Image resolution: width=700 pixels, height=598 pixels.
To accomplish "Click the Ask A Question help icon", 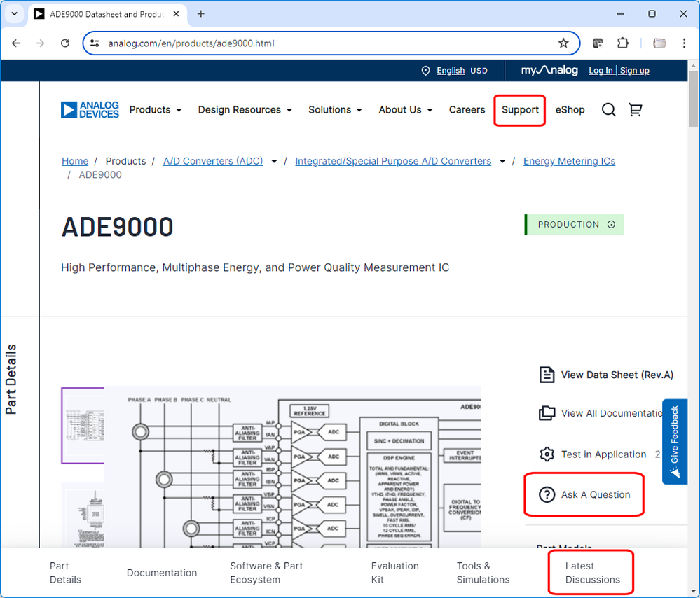I will (547, 494).
